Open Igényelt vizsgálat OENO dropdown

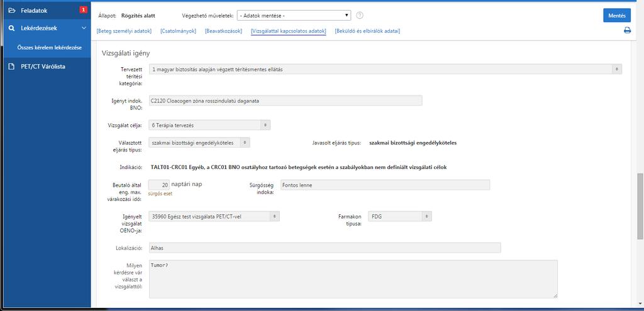tap(214, 216)
